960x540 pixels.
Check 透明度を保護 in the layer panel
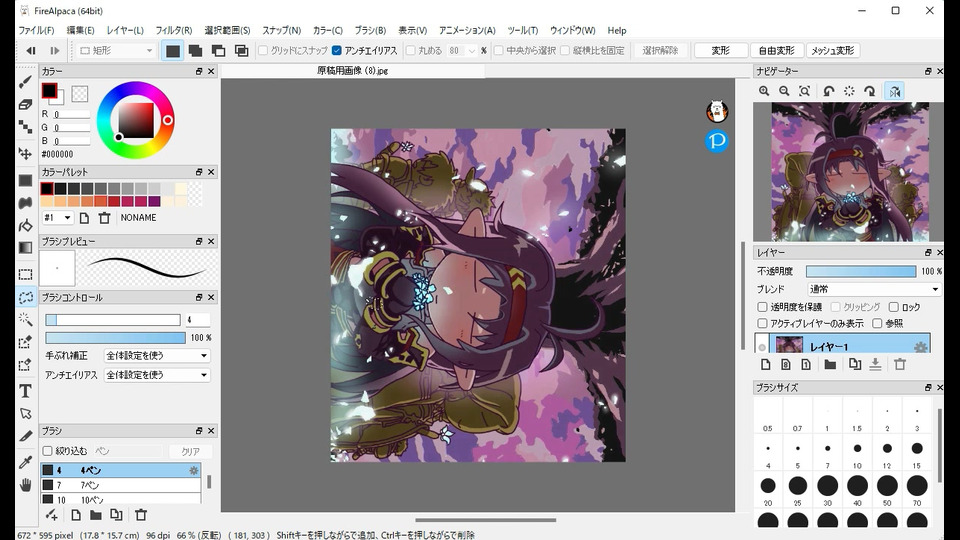762,307
